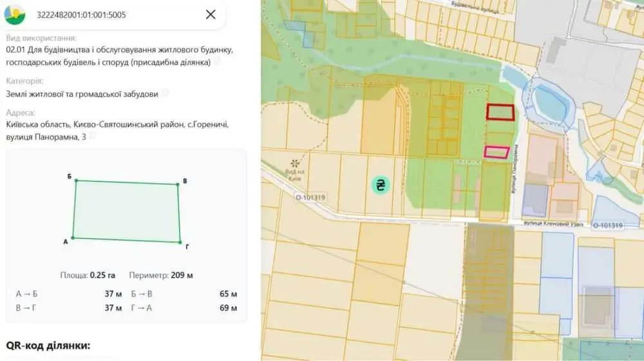Click vertex Г on parcel diagram
Image resolution: width=644 pixels, height=361 pixels.
click(x=180, y=242)
